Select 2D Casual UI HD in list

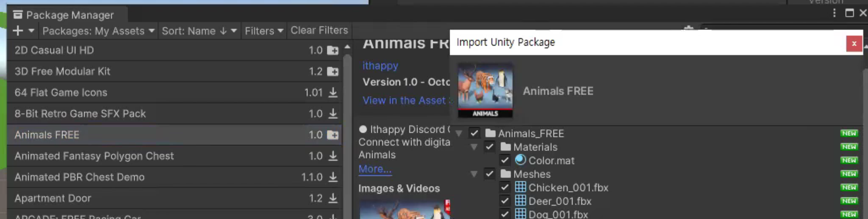[174, 50]
